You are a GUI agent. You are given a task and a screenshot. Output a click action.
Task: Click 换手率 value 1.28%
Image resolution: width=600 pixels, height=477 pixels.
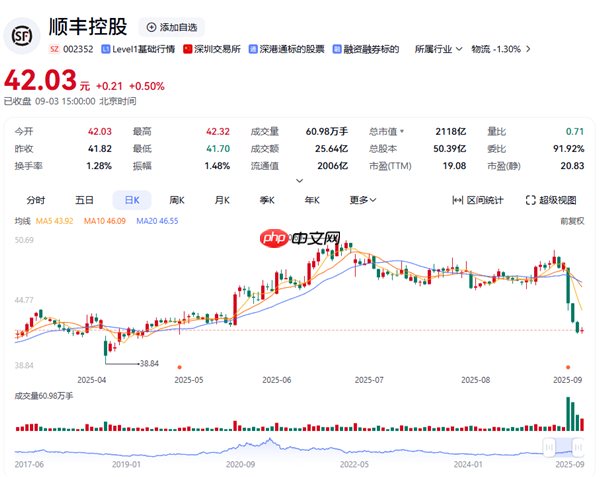99,166
